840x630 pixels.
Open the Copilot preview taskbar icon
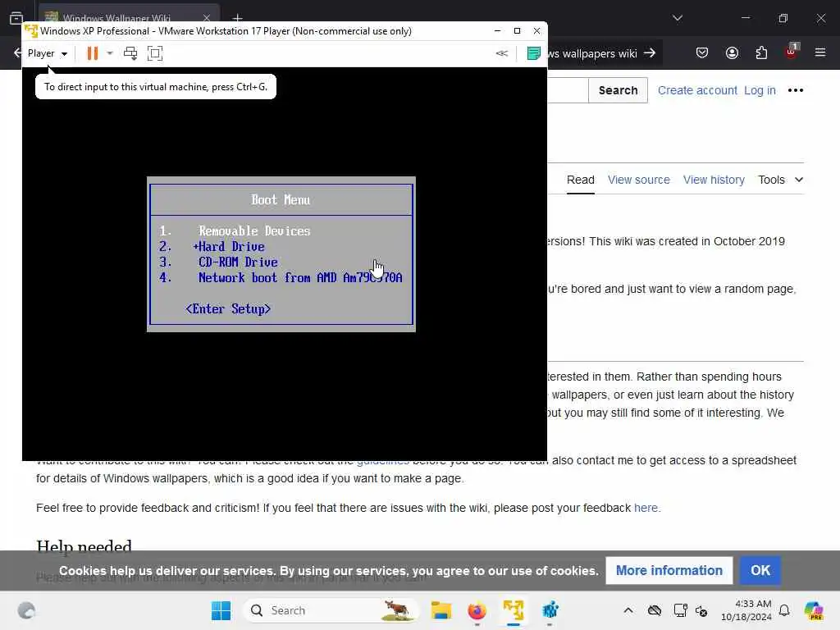click(x=814, y=610)
